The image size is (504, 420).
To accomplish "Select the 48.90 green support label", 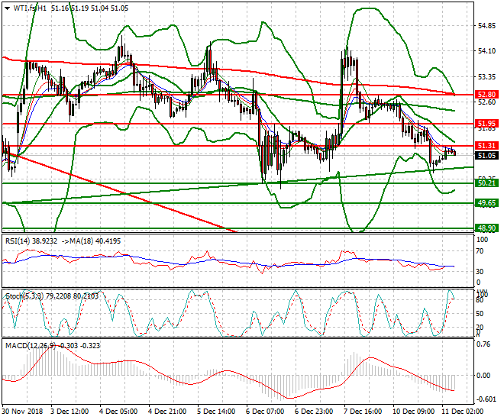I will (x=487, y=228).
